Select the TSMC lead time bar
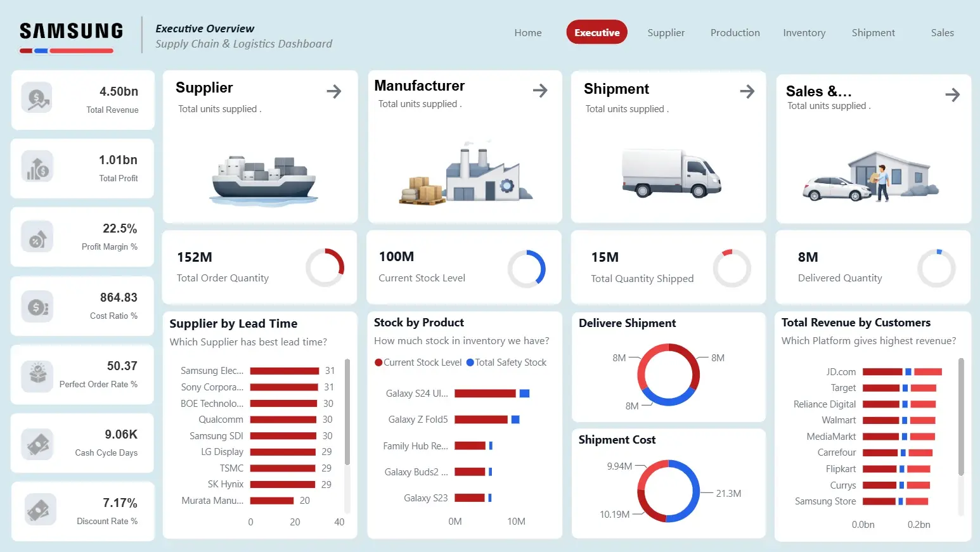The image size is (980, 552). 283,468
